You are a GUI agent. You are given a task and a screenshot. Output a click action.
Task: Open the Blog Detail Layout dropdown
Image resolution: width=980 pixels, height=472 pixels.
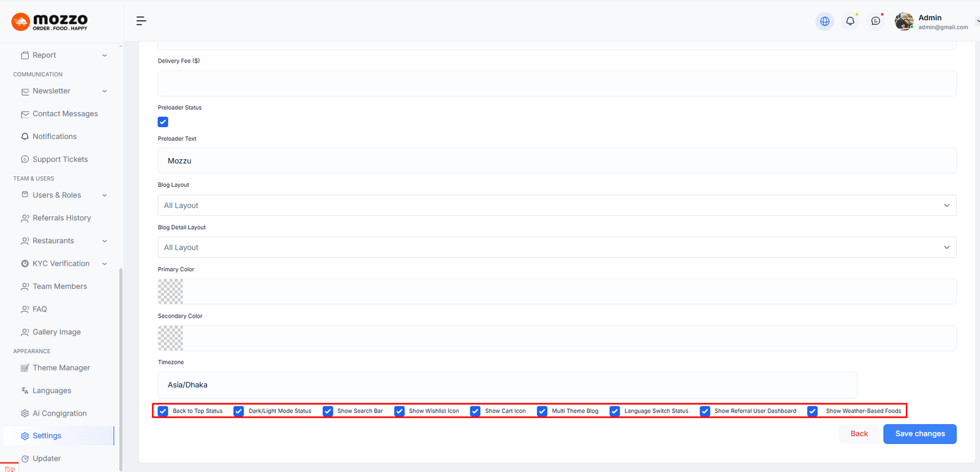556,248
